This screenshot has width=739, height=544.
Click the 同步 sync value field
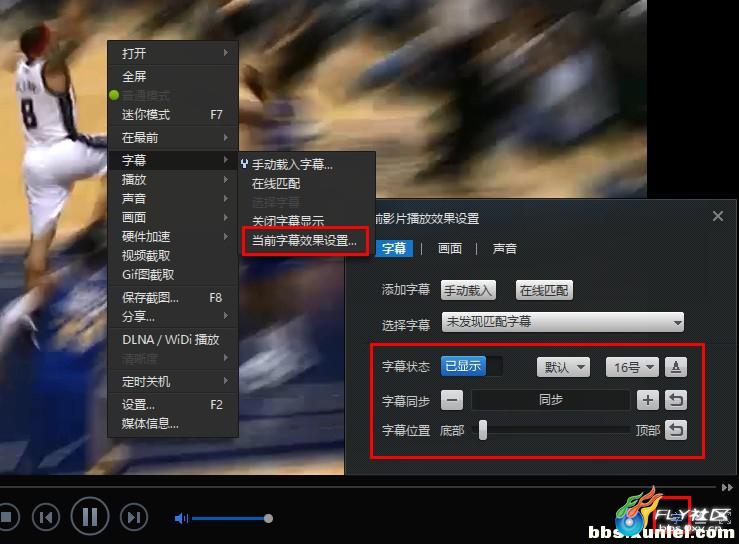550,400
